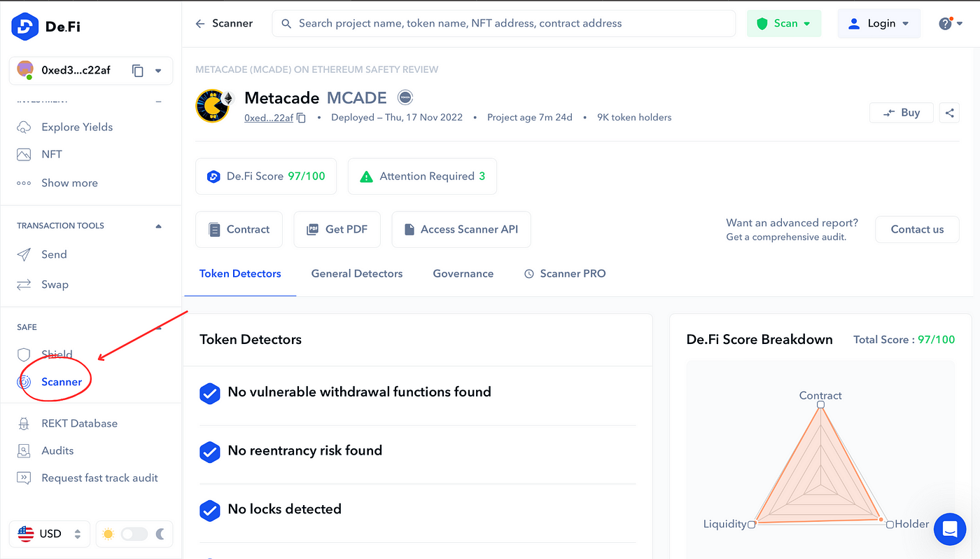
Task: Go back using Scanner arrow
Action: point(200,23)
